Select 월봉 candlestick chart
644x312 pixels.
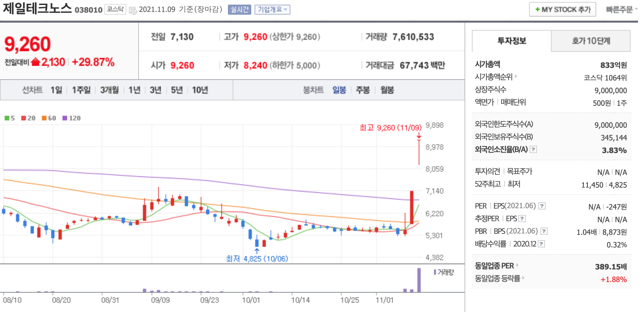[x=387, y=90]
